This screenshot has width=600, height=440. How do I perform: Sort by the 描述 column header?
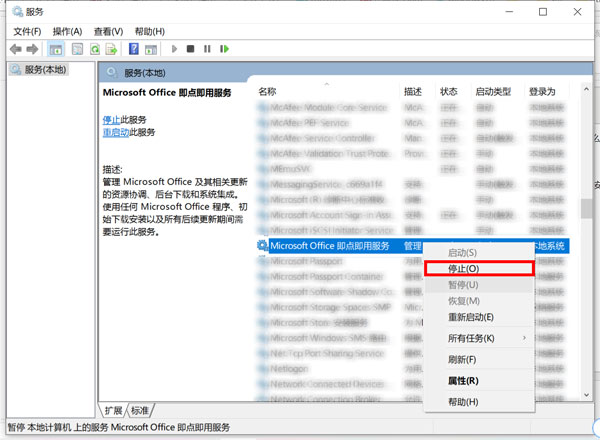[417, 91]
